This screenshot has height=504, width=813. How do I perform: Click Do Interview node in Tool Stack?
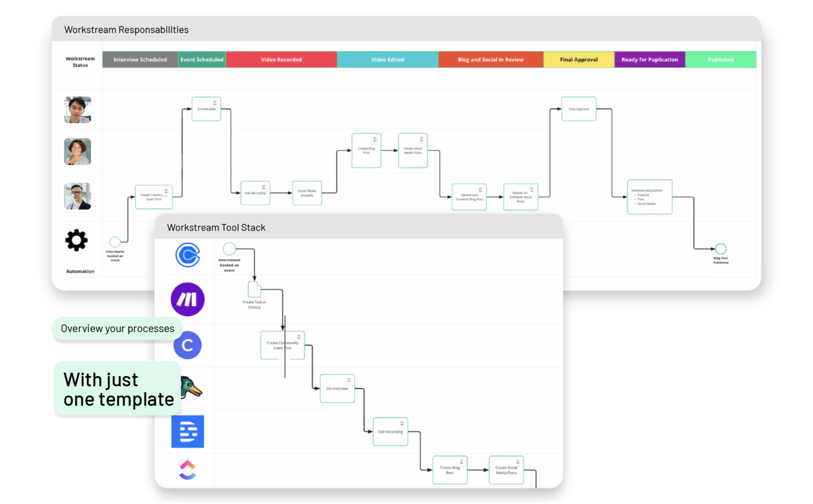tap(337, 389)
